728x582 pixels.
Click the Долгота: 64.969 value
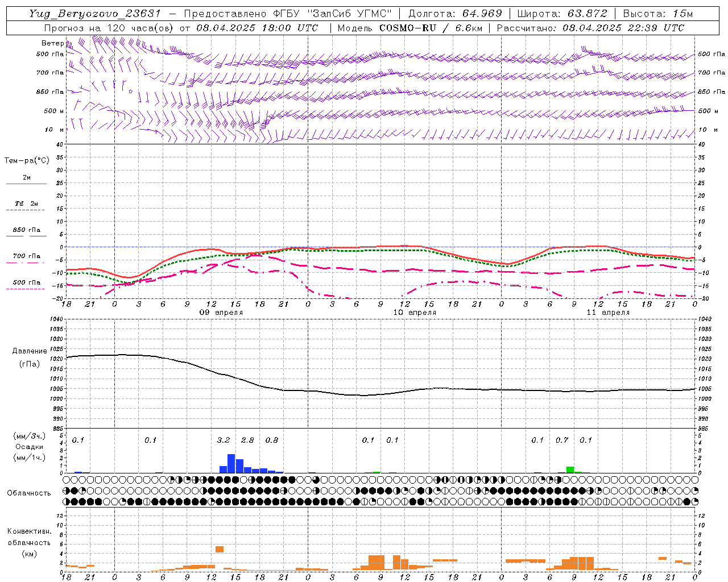pos(455,14)
